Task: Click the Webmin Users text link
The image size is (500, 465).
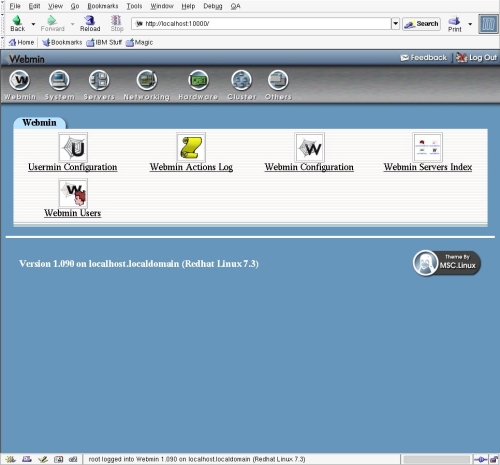Action: click(72, 213)
